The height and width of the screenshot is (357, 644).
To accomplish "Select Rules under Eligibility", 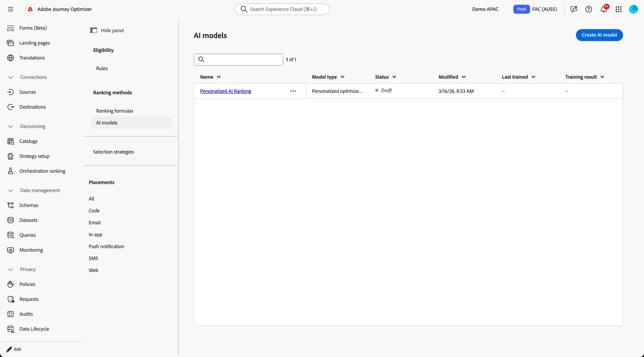I will pyautogui.click(x=102, y=69).
